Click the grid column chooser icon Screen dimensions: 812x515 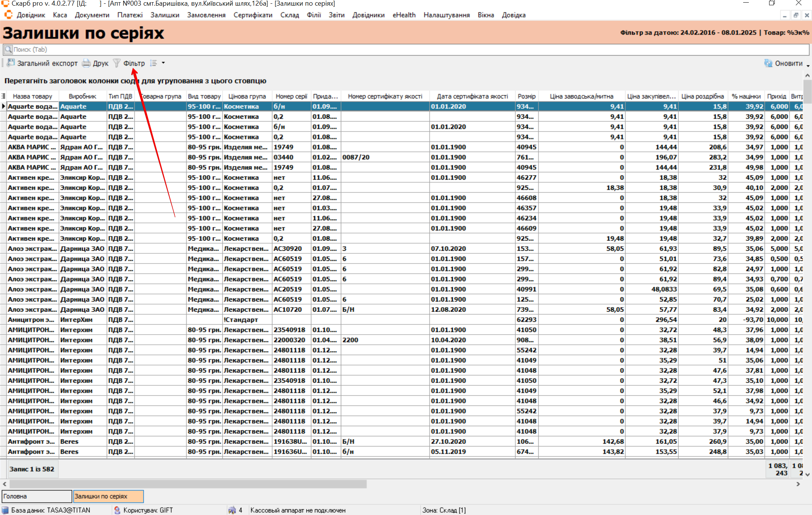click(x=3, y=96)
